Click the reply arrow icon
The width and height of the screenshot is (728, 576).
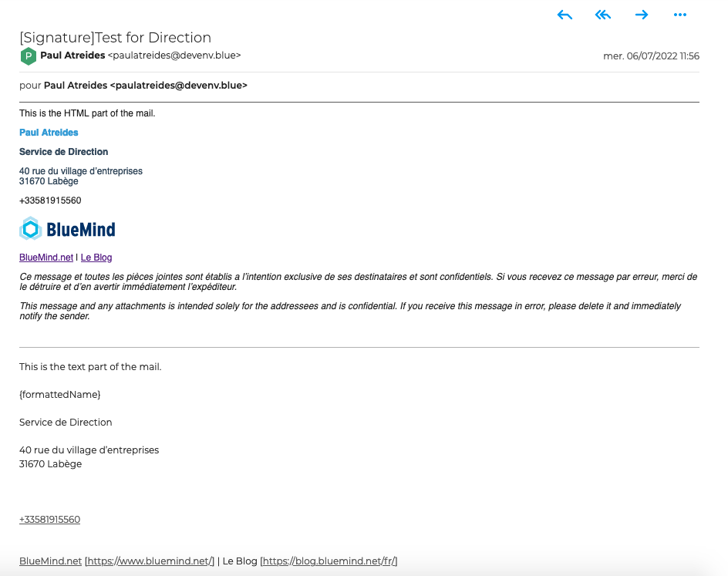565,15
